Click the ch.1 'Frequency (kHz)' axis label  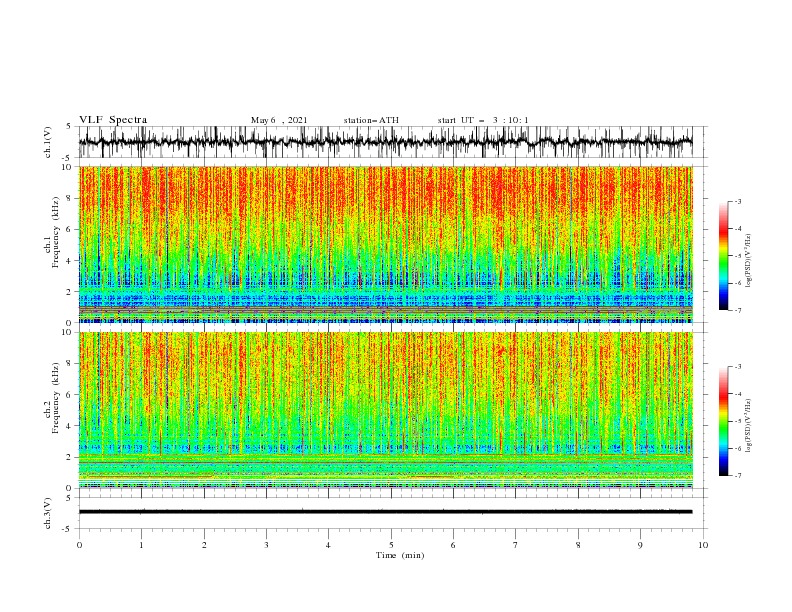56,233
